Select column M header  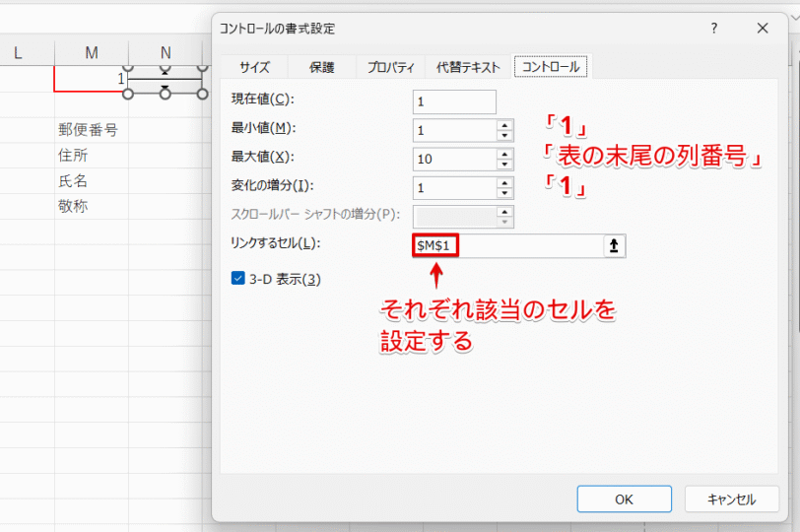point(92,52)
